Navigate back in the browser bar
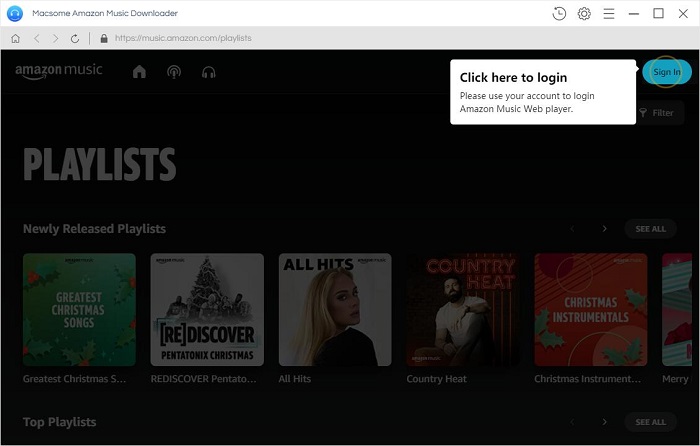This screenshot has width=700, height=446. [x=37, y=38]
